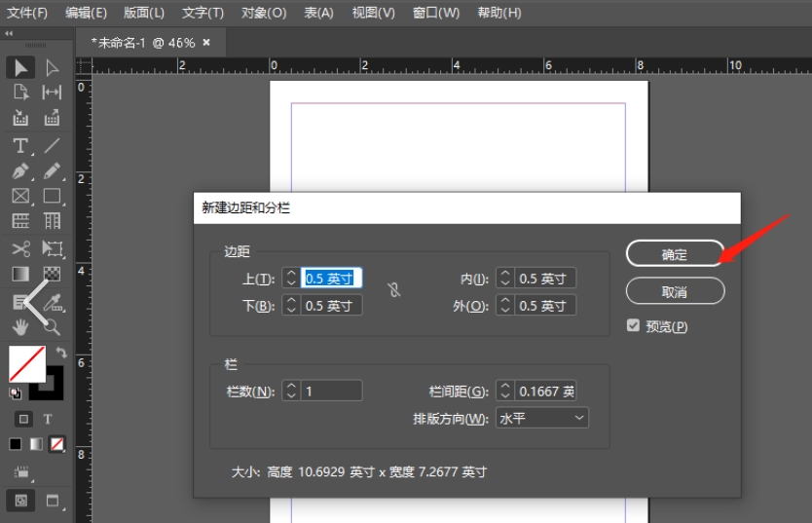
Task: Select the Zoom magnifier tool
Action: pyautogui.click(x=52, y=327)
